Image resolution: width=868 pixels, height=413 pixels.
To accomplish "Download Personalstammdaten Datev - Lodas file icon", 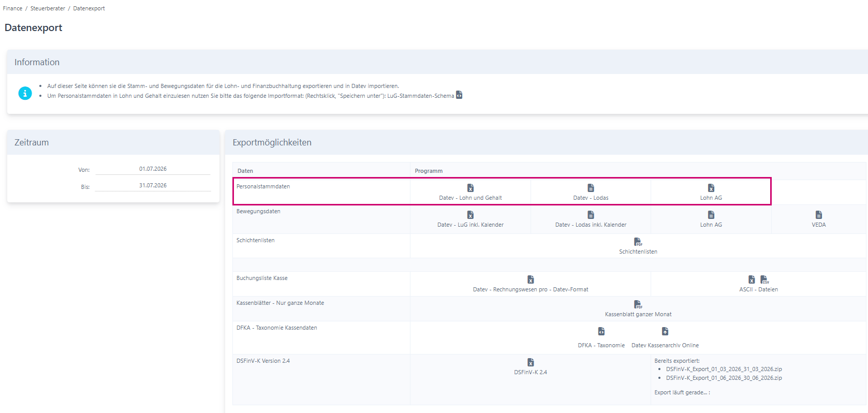I will 591,188.
